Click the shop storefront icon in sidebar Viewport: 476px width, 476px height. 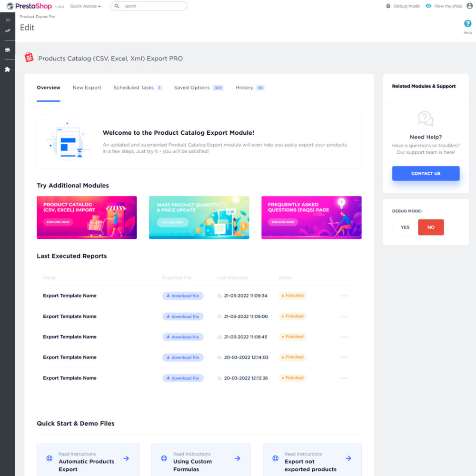pos(8,50)
